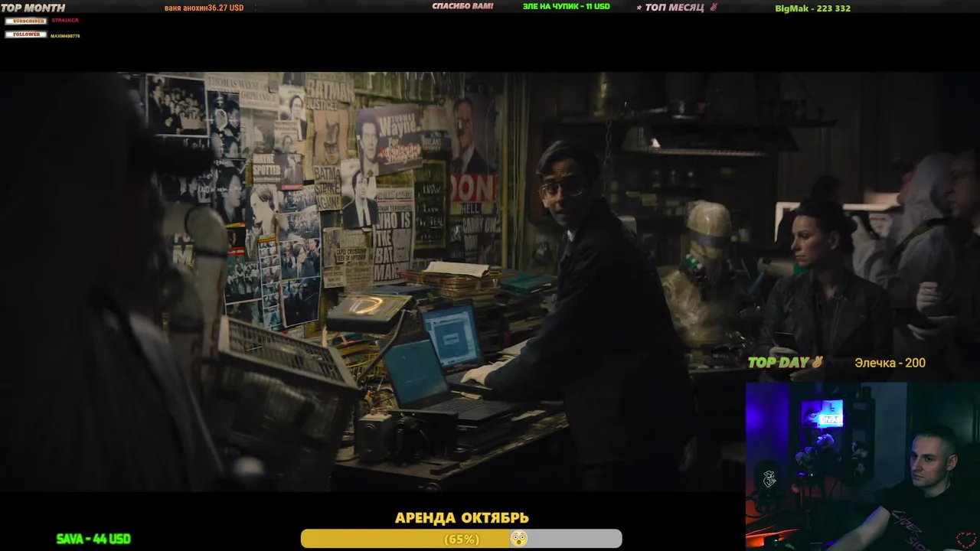980x551 pixels.
Task: Click the victory hand emoji beside ТОП МЕСЯЦ
Action: 714,8
